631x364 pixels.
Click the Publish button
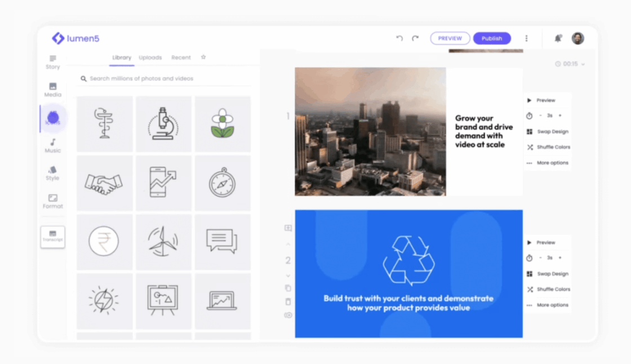492,38
